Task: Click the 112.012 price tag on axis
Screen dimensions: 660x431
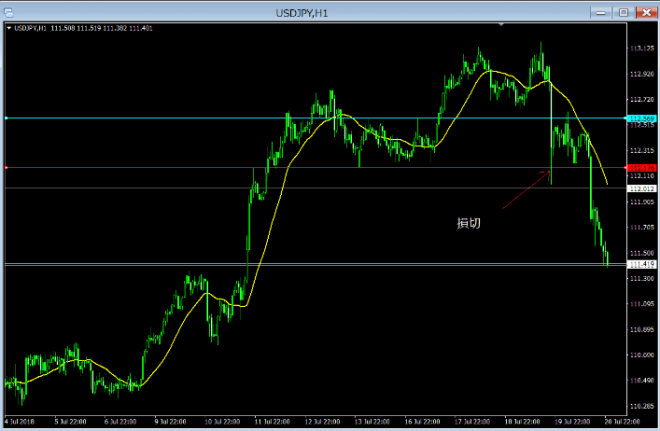Action: point(641,188)
